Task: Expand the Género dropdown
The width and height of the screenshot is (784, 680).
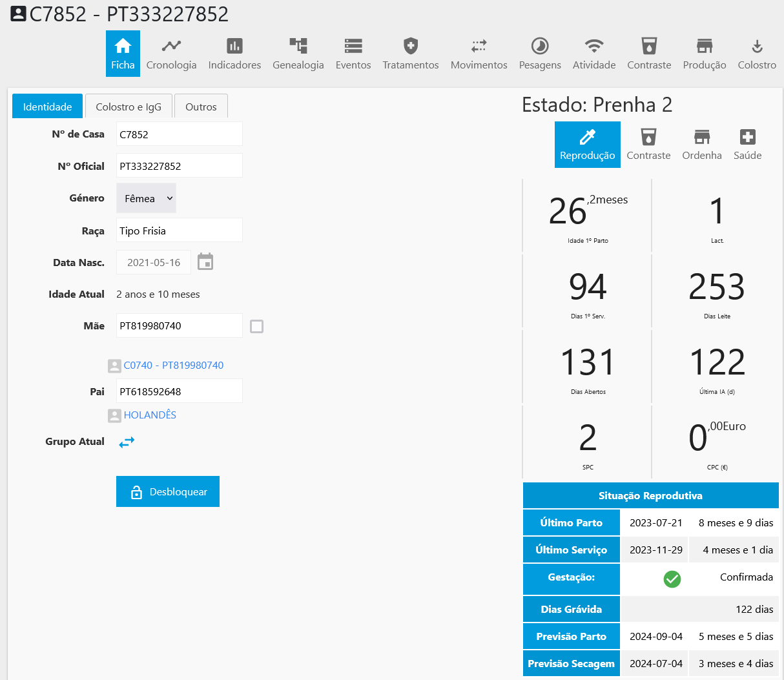Action: tap(147, 198)
